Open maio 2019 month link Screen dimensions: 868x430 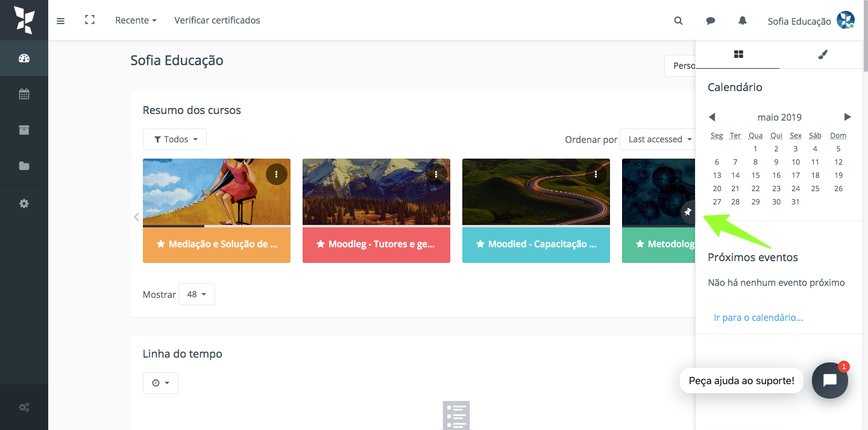click(x=779, y=117)
